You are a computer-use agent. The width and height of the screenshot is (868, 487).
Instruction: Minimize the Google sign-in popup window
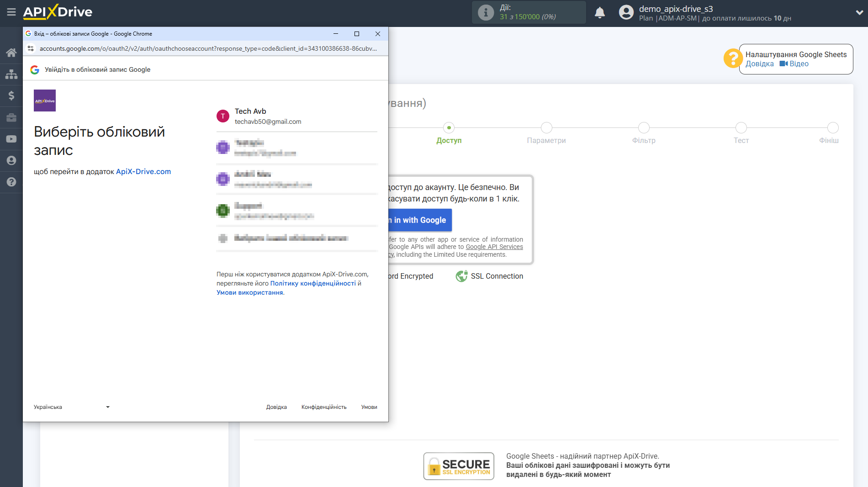coord(336,34)
